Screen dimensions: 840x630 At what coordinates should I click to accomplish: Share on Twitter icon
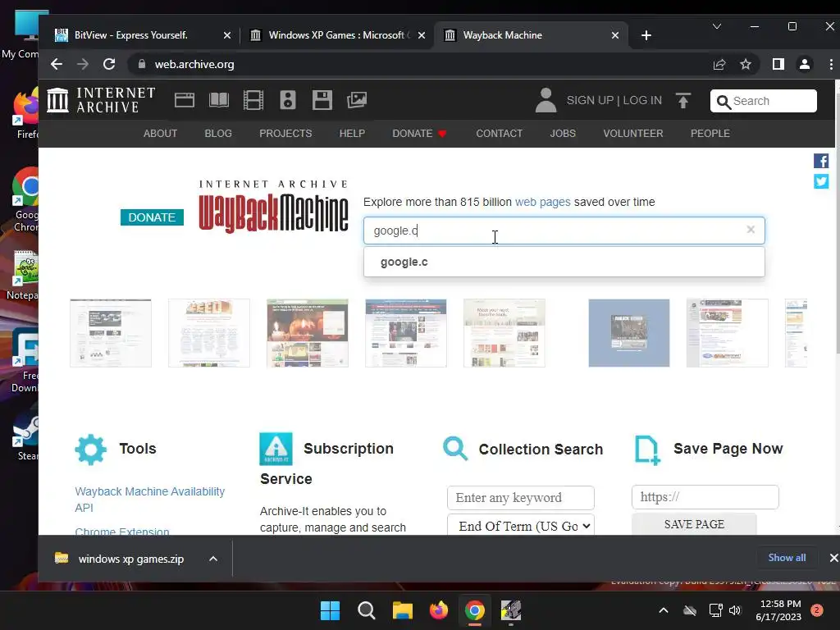(x=820, y=181)
